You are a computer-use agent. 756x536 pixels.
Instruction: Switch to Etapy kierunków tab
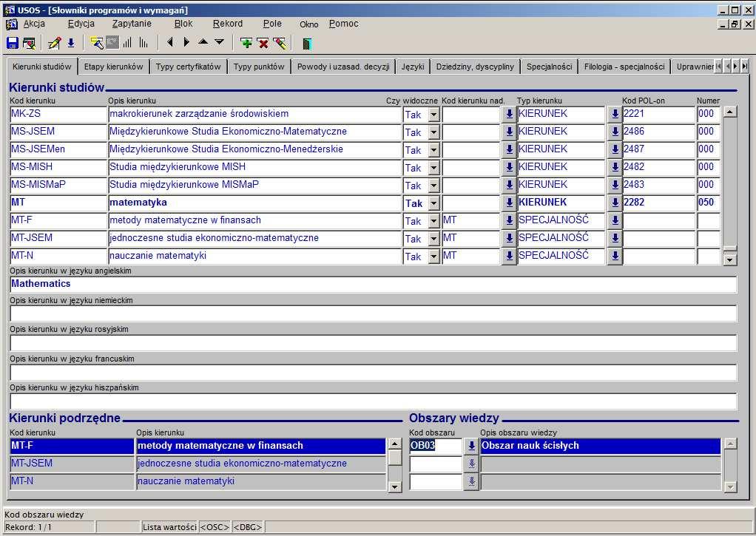coord(114,67)
